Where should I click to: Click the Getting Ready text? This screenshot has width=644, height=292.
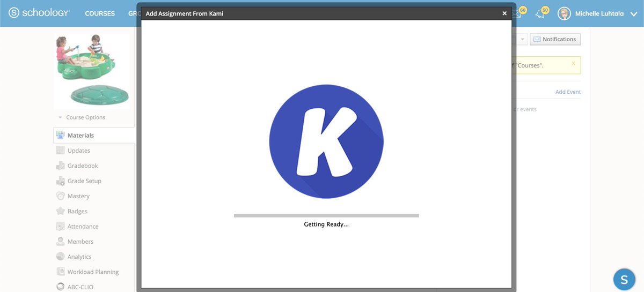326,224
